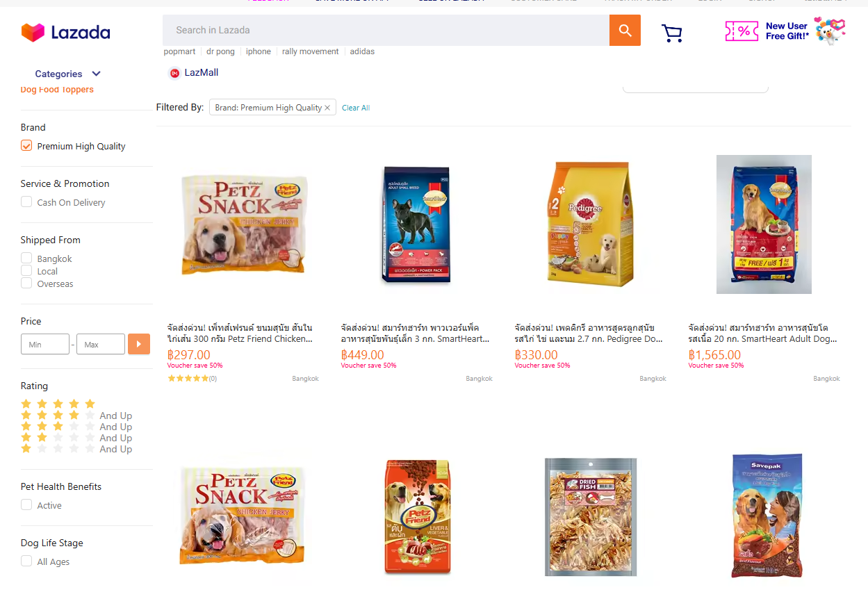The height and width of the screenshot is (599, 868).
Task: Click the Min price input box
Action: [45, 344]
